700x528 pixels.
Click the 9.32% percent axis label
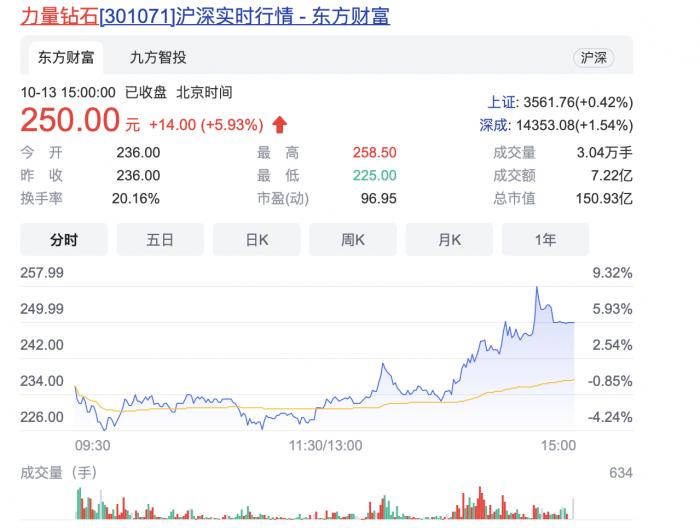(x=612, y=273)
